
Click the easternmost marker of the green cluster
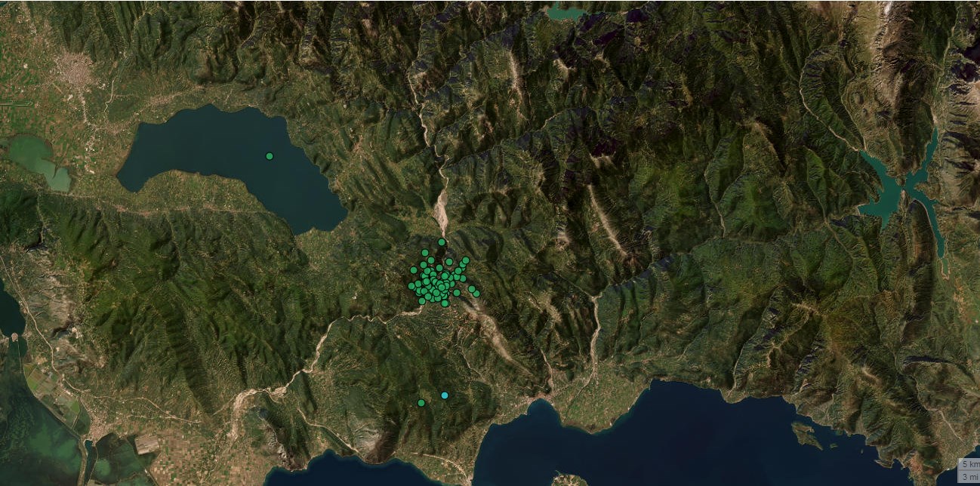coord(476,294)
